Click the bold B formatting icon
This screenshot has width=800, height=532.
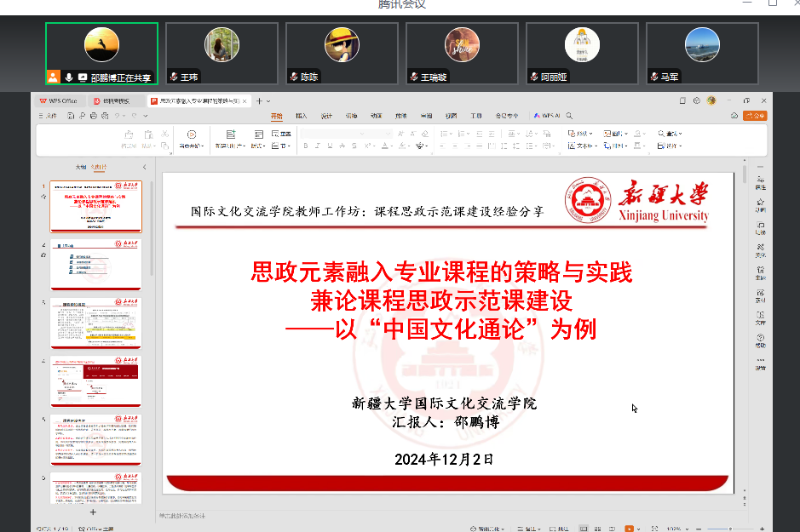(305, 146)
